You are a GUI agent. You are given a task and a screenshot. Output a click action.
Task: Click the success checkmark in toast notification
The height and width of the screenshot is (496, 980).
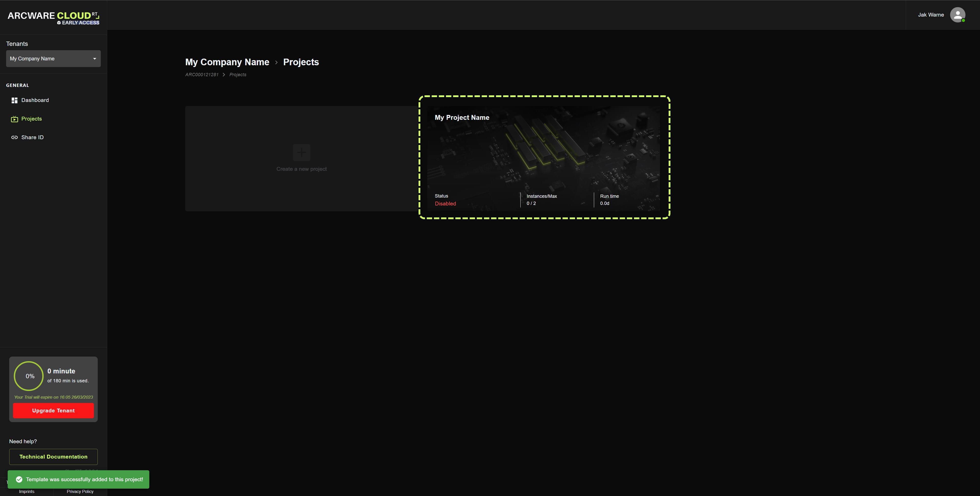19,479
